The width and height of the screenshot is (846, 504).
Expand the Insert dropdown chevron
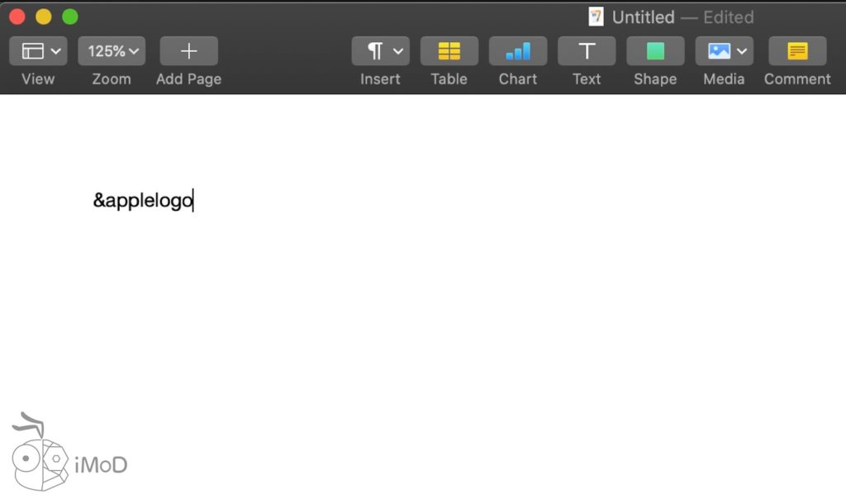pos(398,51)
